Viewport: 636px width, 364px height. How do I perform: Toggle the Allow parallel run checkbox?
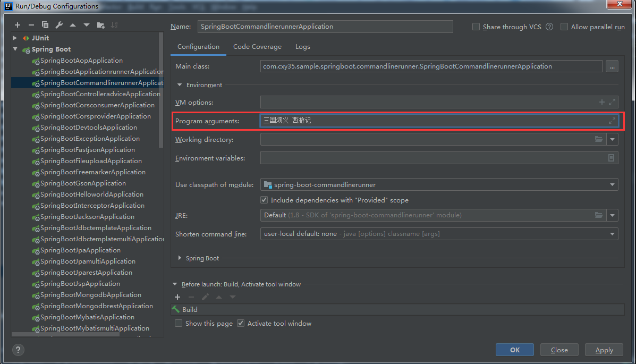[x=564, y=27]
